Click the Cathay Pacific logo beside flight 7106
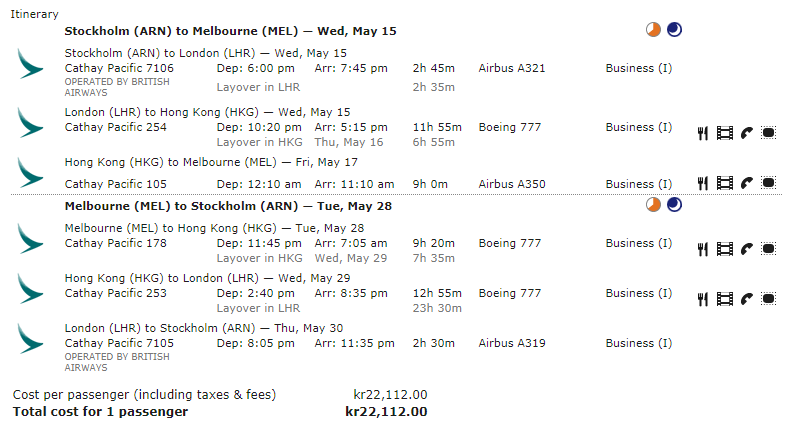This screenshot has width=794, height=428. (31, 67)
